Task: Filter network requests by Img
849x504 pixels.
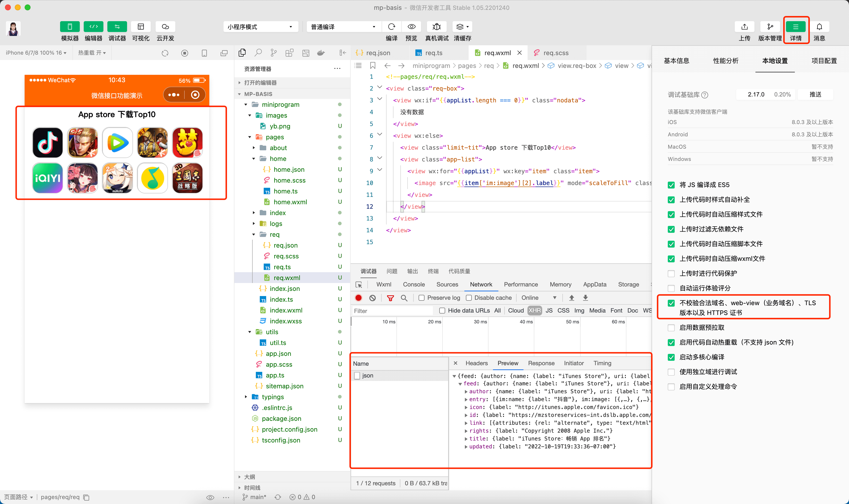Action: [579, 310]
